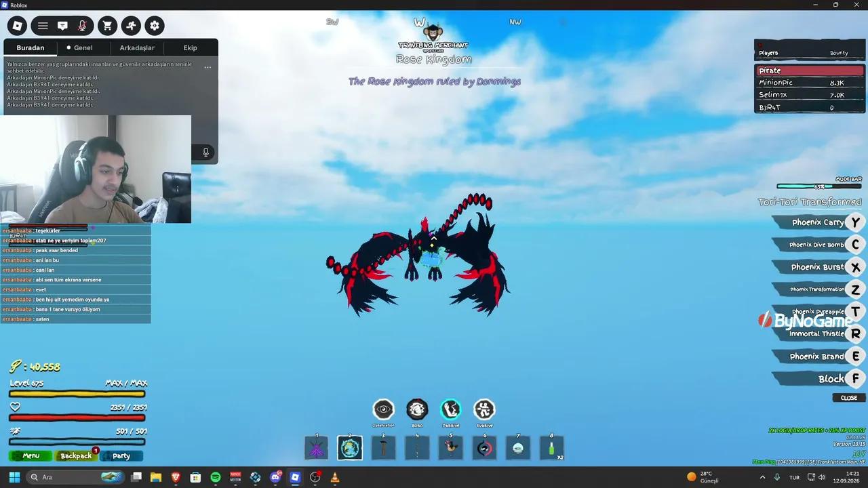Open Microsoft Store from the taskbar

click(195, 477)
